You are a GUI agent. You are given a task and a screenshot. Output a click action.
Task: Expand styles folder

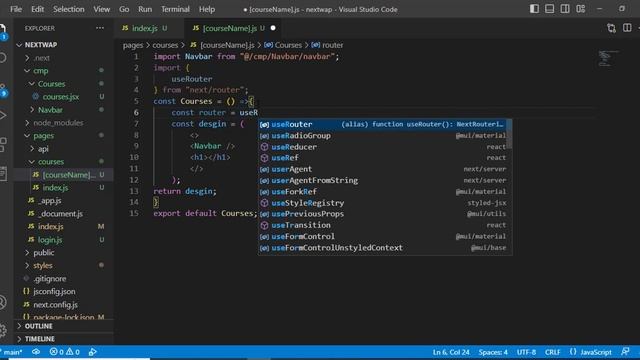(43, 266)
